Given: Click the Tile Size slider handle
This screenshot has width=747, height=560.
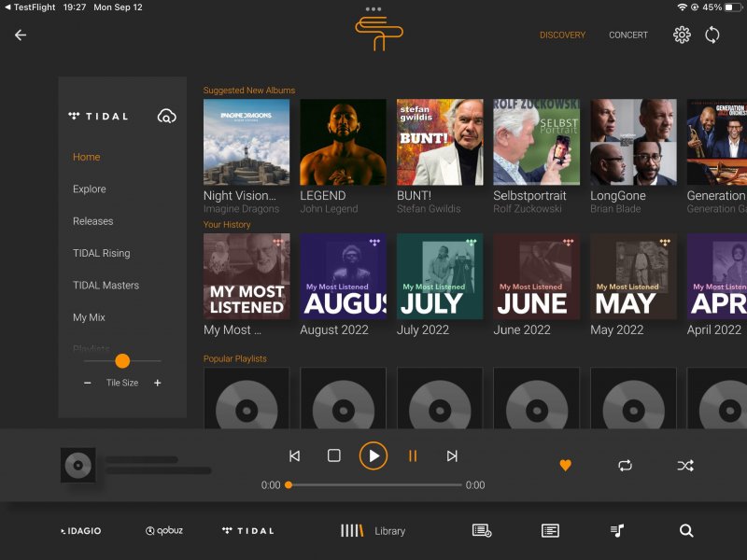Looking at the screenshot, I should click(122, 361).
